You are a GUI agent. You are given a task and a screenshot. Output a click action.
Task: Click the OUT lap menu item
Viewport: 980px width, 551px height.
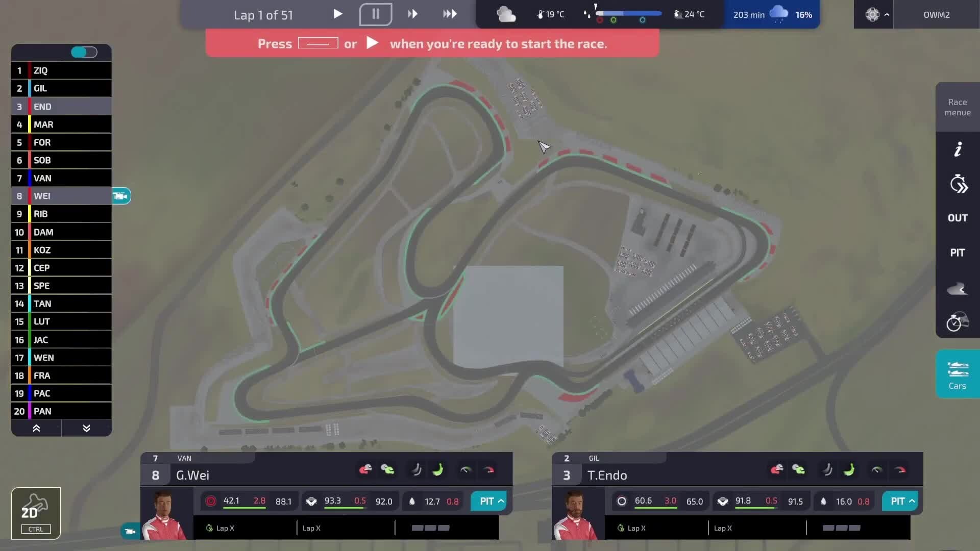(x=958, y=218)
